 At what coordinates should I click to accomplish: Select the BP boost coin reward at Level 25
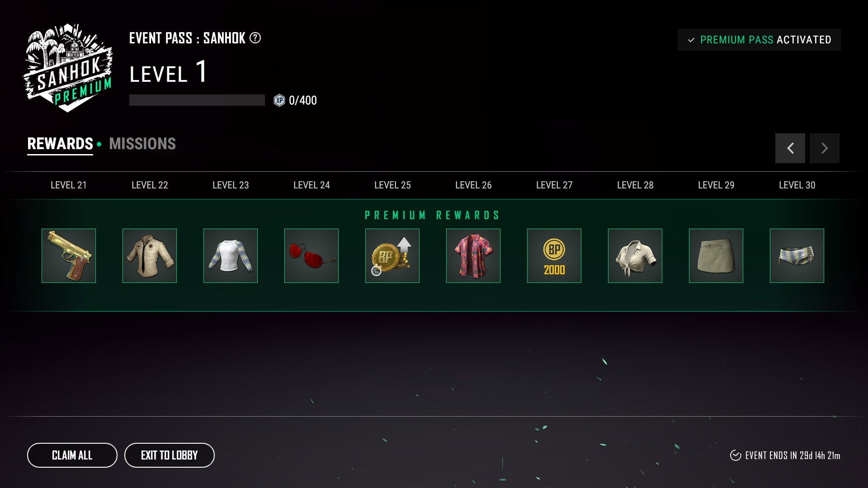pyautogui.click(x=392, y=256)
